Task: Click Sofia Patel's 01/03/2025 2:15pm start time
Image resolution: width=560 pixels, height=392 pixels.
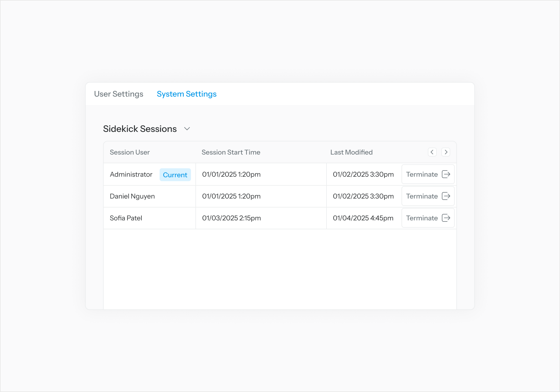Action: coord(231,218)
